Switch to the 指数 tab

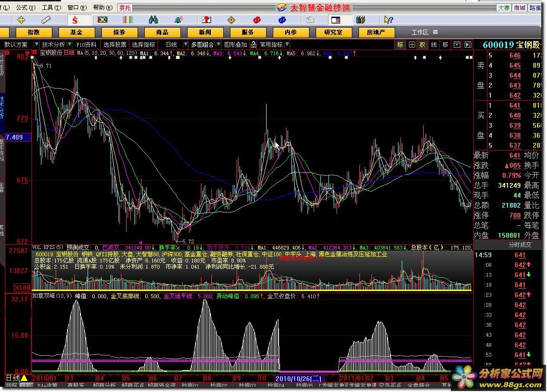[x=33, y=32]
